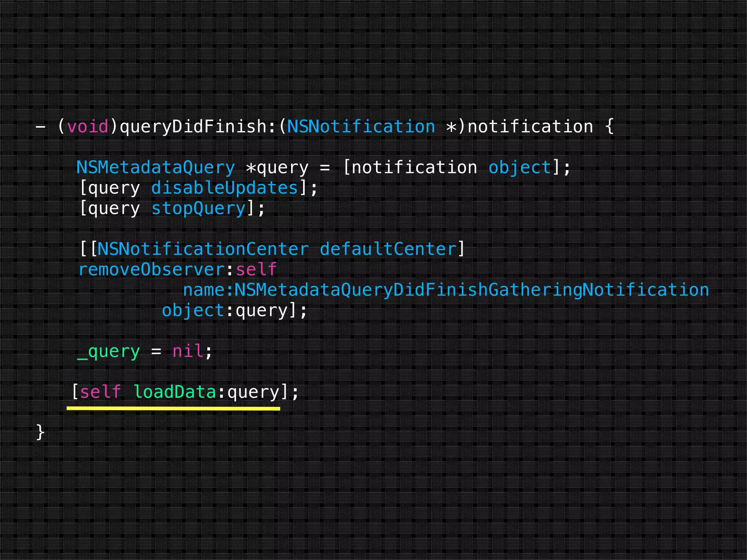747x560 pixels.
Task: Click the underlined 'loadData' method call
Action: (175, 392)
